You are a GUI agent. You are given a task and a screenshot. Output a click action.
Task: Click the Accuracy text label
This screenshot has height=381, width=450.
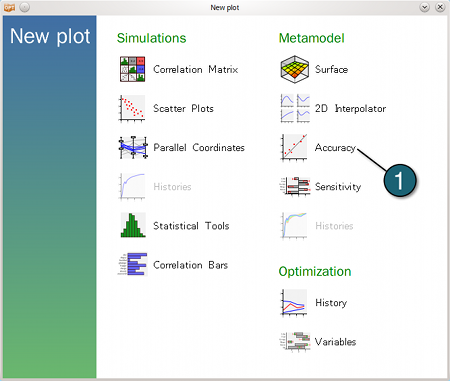[335, 148]
